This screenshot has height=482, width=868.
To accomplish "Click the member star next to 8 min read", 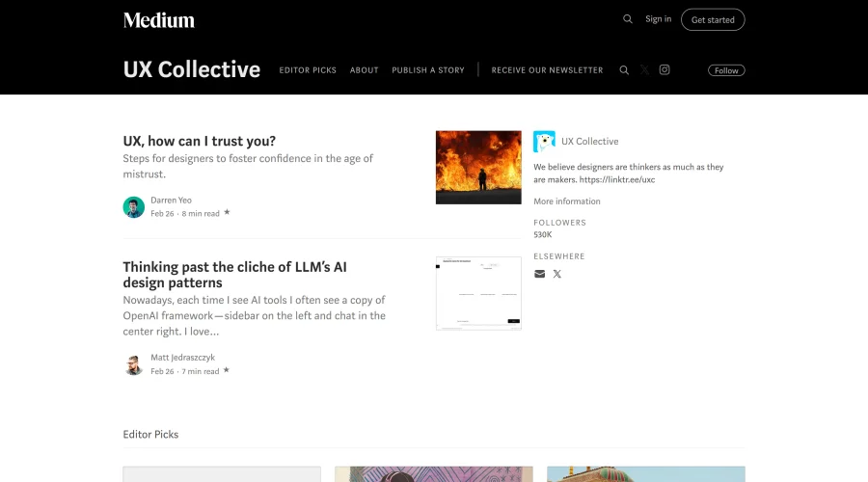I will pyautogui.click(x=227, y=212).
